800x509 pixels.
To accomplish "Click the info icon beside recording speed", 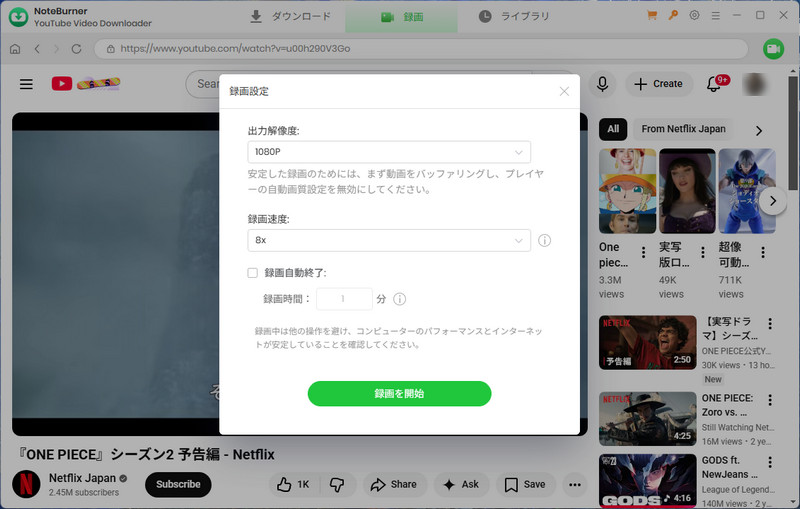I will point(544,240).
